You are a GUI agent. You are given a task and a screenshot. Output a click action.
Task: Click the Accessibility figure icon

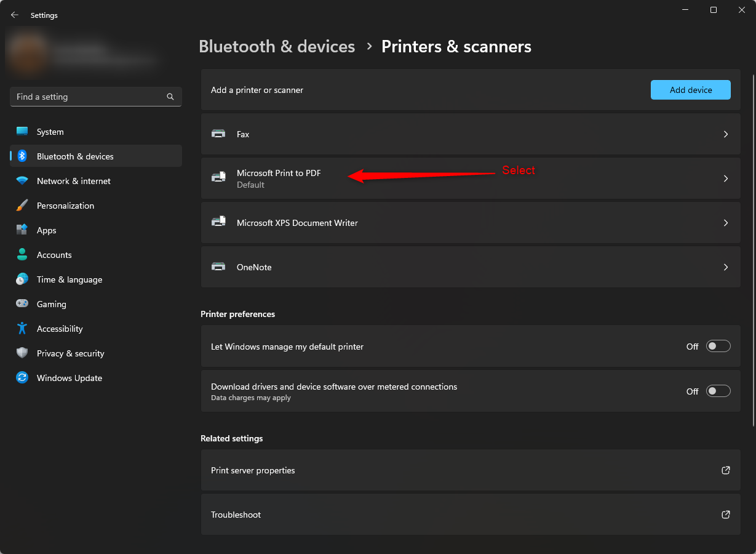tap(22, 329)
